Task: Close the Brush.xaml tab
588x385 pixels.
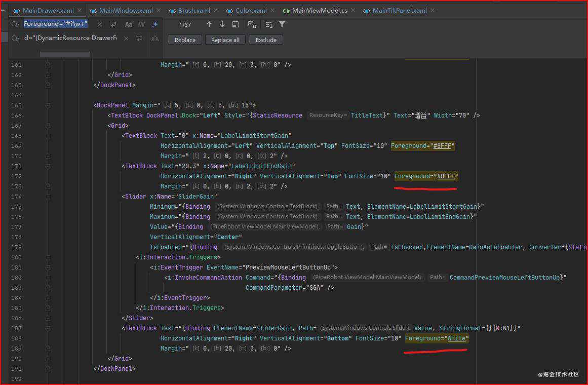Action: [216, 11]
